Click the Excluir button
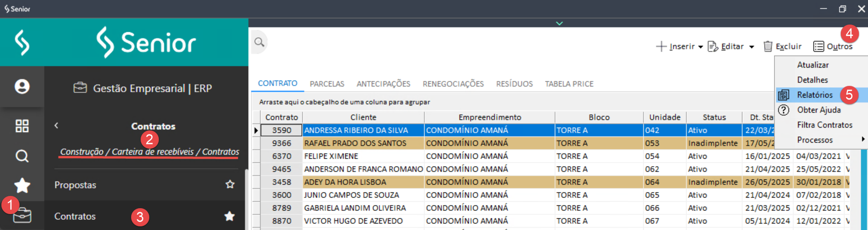868x230 pixels. [x=782, y=46]
